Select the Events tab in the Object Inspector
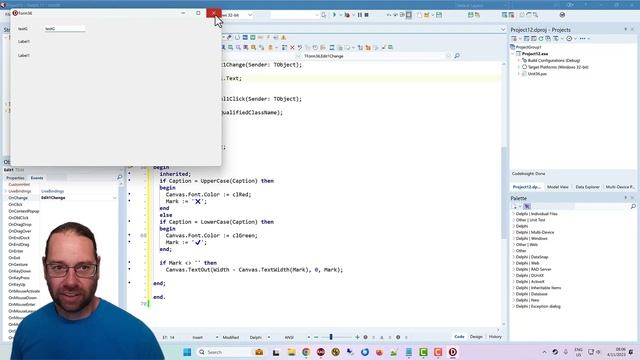 [37, 178]
